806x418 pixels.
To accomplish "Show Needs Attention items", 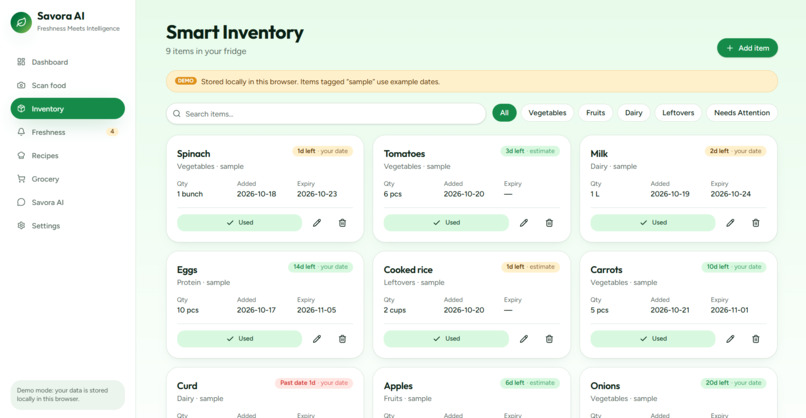I will (742, 113).
